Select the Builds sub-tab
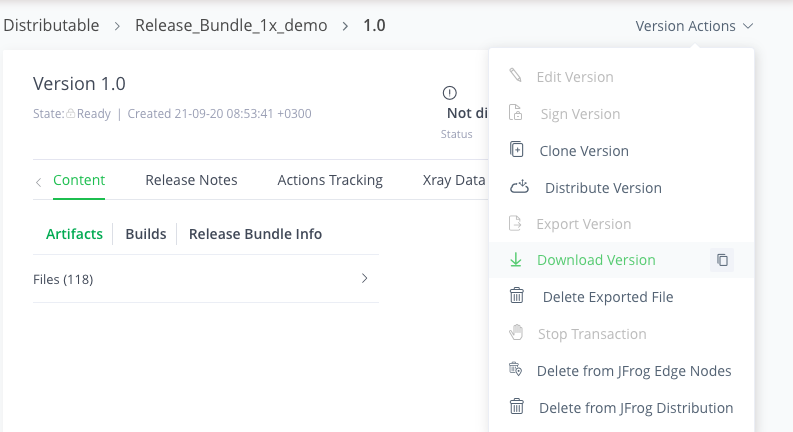The image size is (793, 432). coord(146,234)
